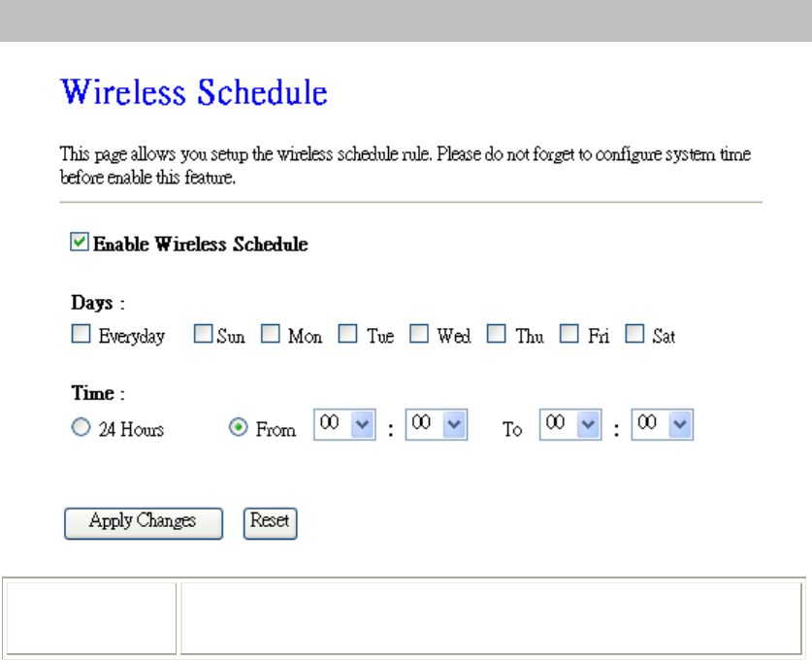Viewport: 812px width, 660px height.
Task: Choose the From time radio button
Action: click(239, 427)
